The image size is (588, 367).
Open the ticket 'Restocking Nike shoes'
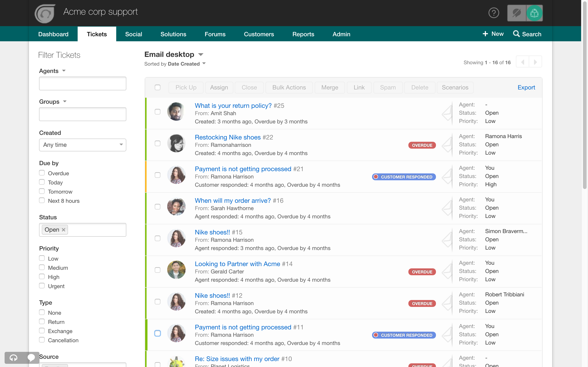[x=227, y=137]
